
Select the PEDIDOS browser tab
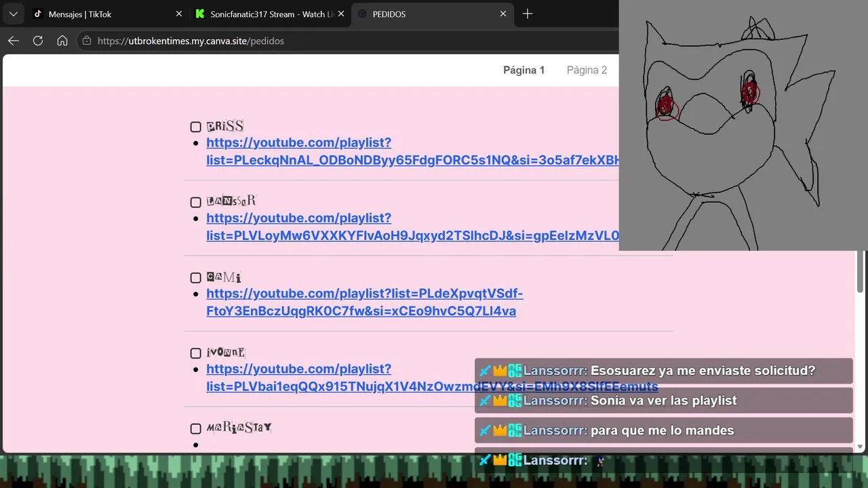(x=432, y=14)
